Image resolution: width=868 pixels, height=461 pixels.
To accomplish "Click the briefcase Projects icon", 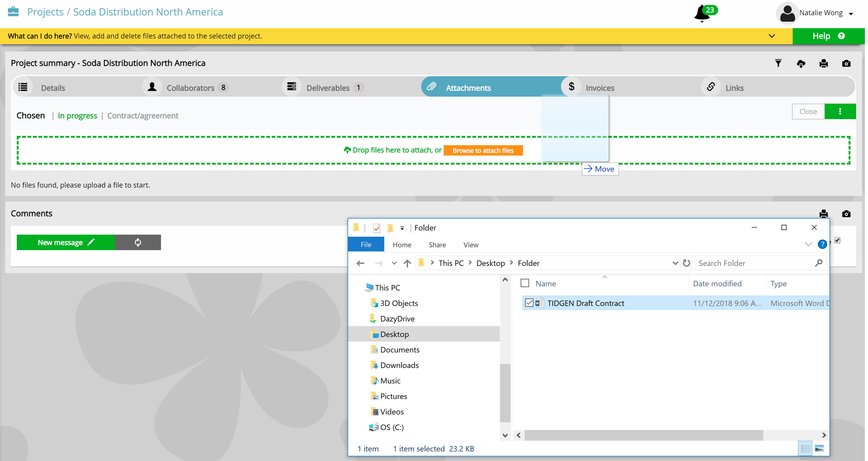I will click(13, 12).
